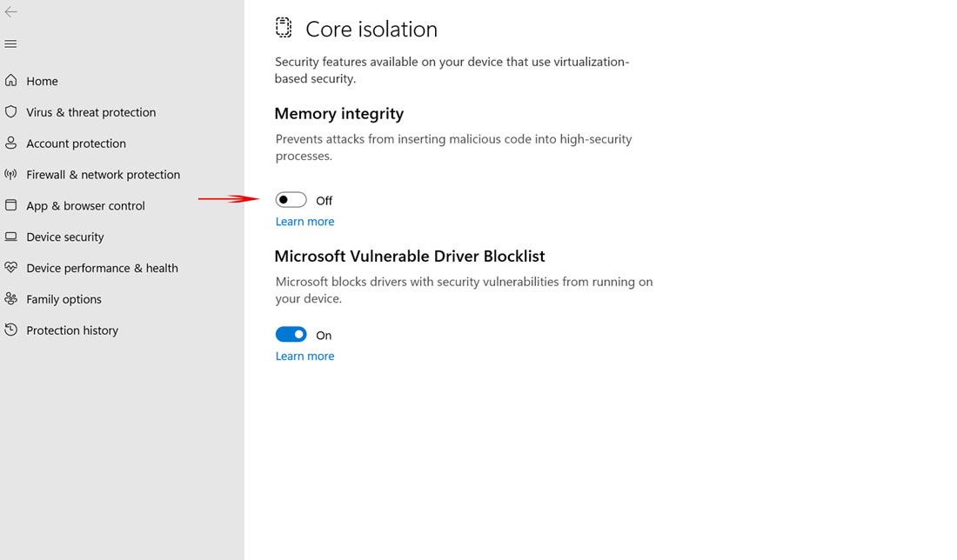This screenshot has height=560, width=957.
Task: Click the Home house icon
Action: (x=11, y=81)
